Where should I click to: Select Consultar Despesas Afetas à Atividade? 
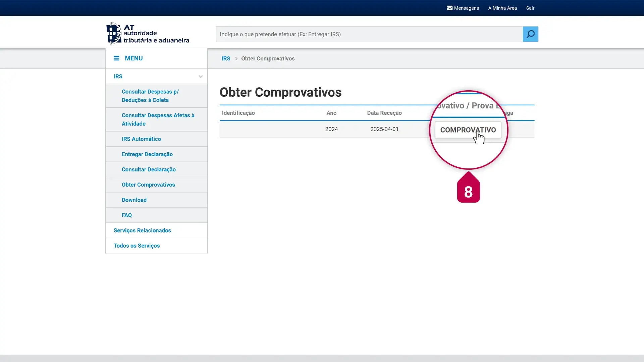(158, 119)
